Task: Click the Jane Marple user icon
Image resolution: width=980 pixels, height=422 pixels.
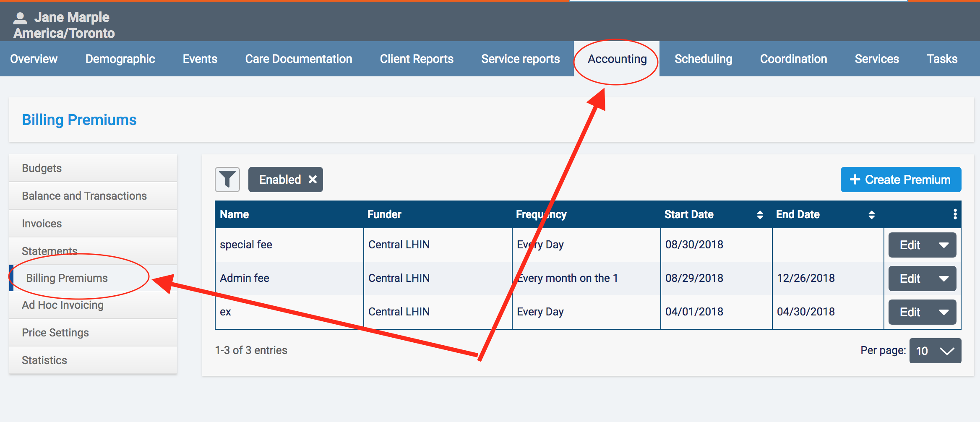Action: click(20, 18)
